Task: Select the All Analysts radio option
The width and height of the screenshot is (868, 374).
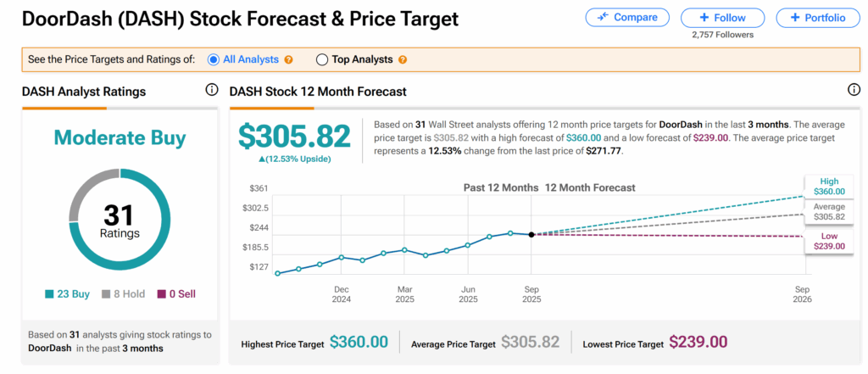Action: coord(212,59)
